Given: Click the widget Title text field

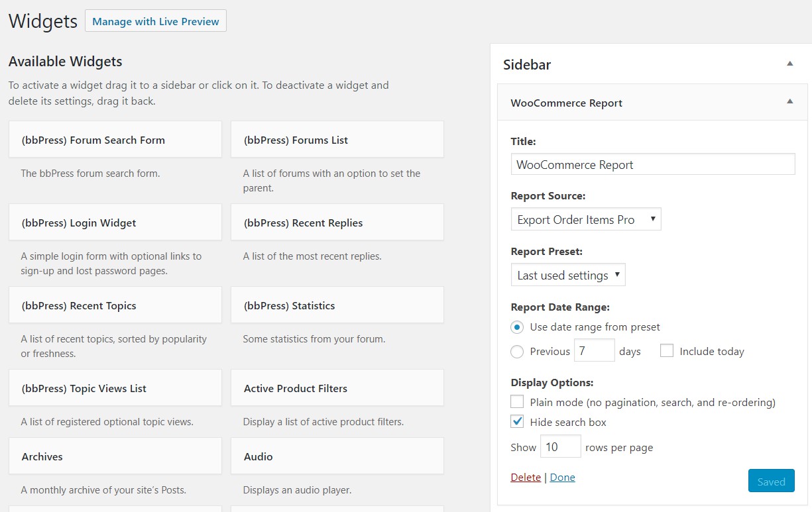Looking at the screenshot, I should click(x=652, y=165).
